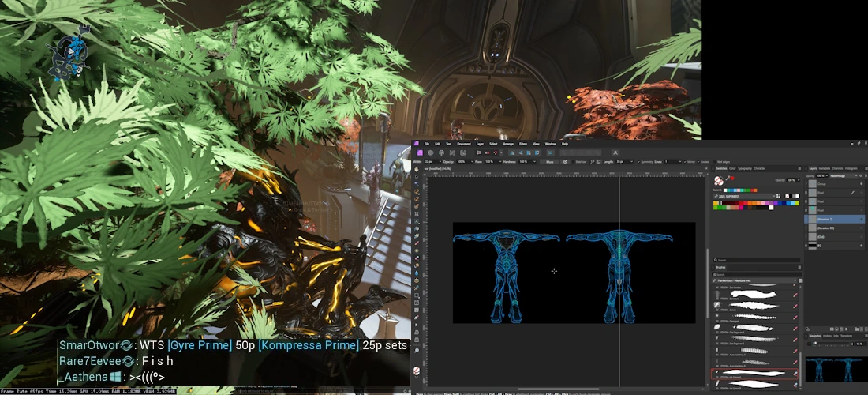Click the Navigator zoom slider handle
The image size is (868, 395).
point(815,343)
